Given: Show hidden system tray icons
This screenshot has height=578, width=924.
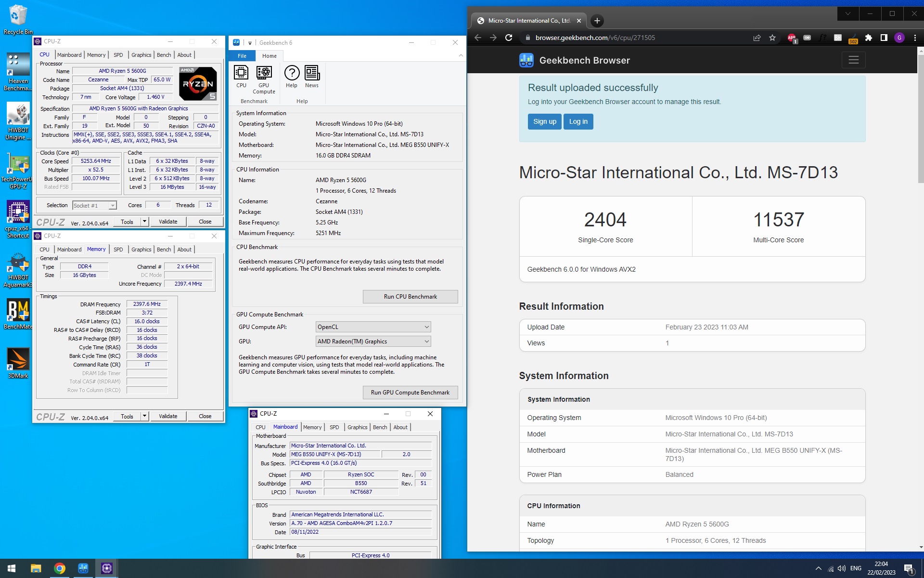Looking at the screenshot, I should point(818,568).
